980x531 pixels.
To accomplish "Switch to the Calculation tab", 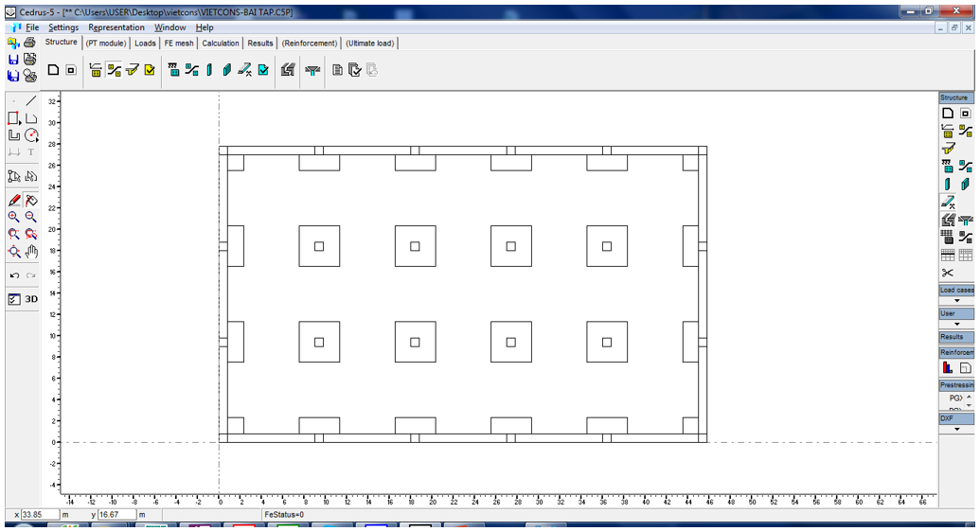I will [220, 44].
